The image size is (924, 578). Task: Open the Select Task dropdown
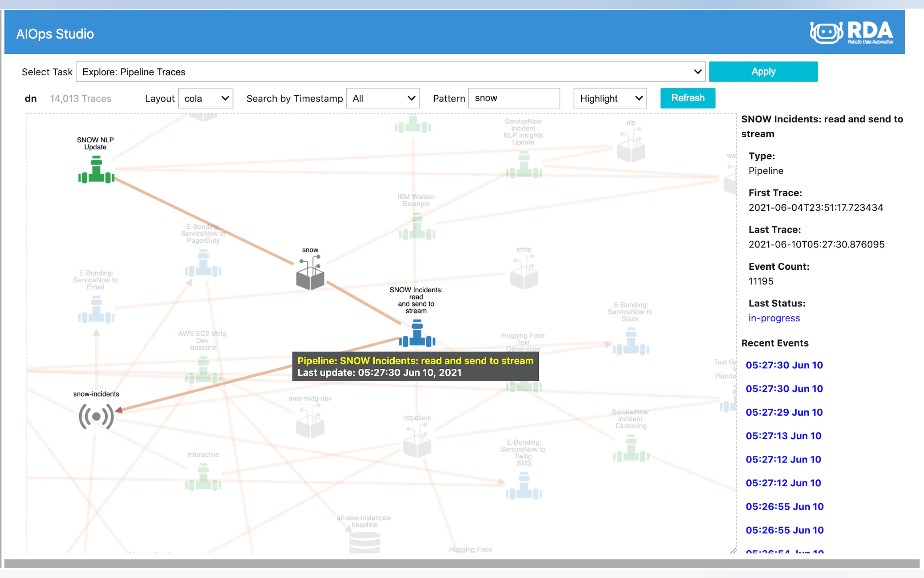point(390,72)
